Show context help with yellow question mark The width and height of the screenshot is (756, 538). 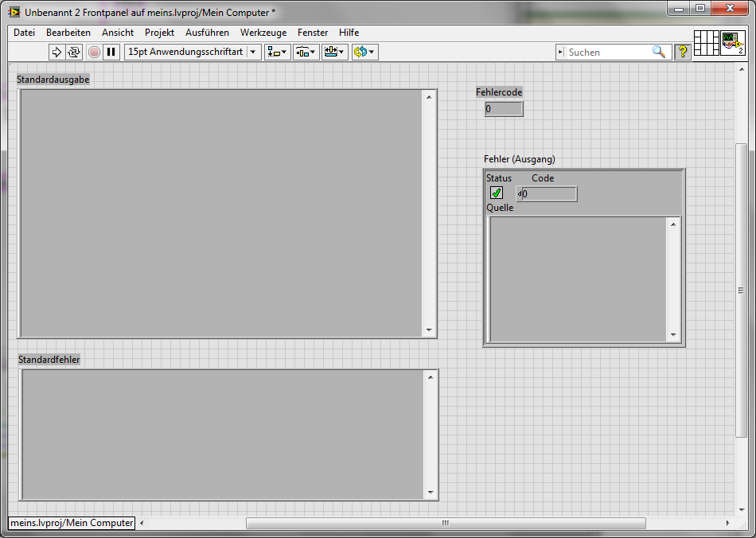coord(682,52)
